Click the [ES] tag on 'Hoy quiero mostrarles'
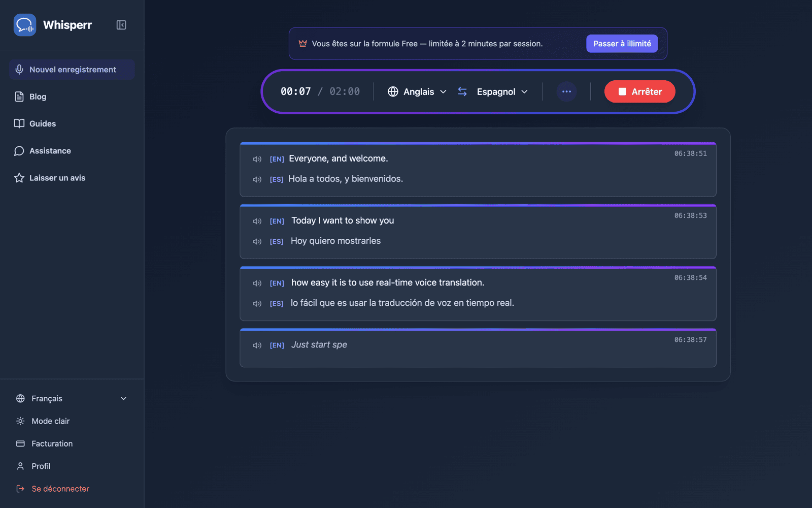Viewport: 812px width, 508px height. [277, 241]
